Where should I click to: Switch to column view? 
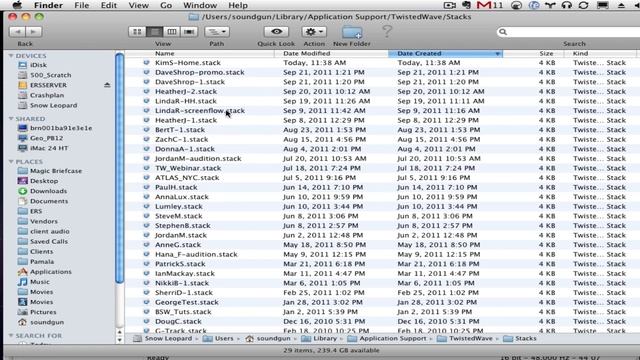coord(172,31)
